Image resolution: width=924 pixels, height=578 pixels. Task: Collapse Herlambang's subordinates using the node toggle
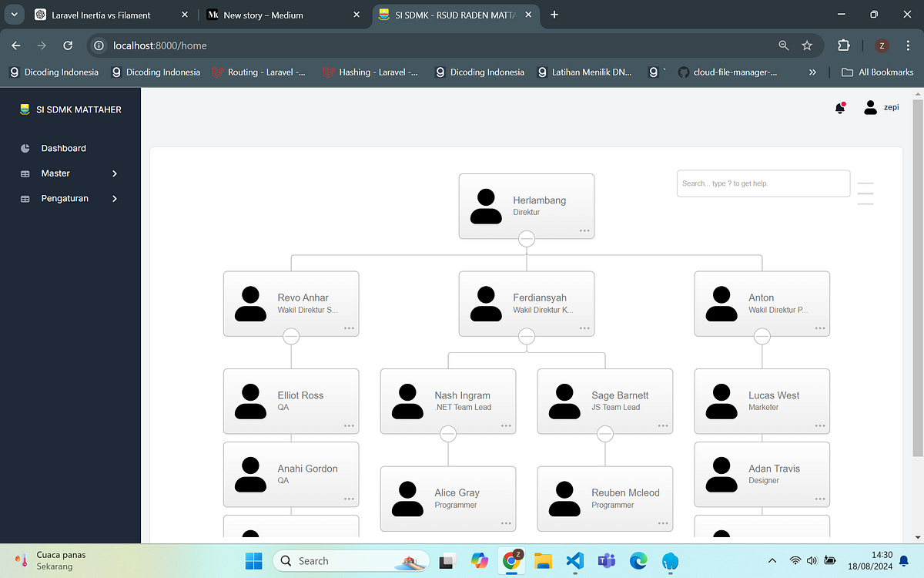coord(526,239)
